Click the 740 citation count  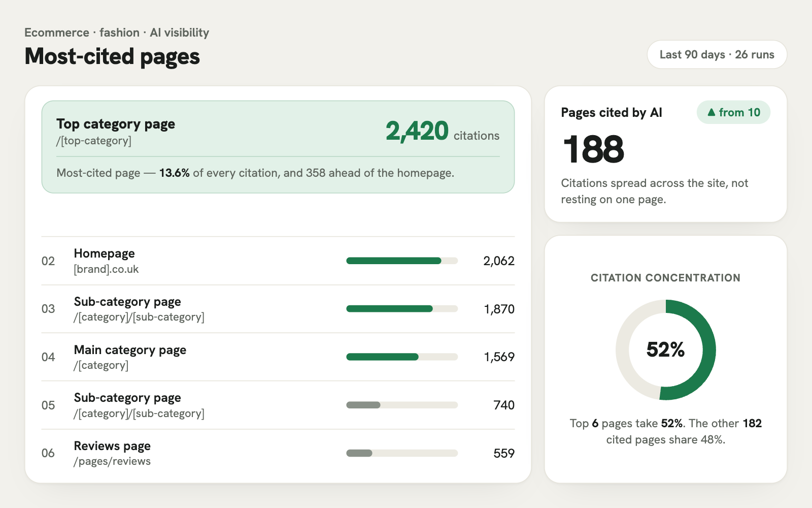(x=504, y=405)
